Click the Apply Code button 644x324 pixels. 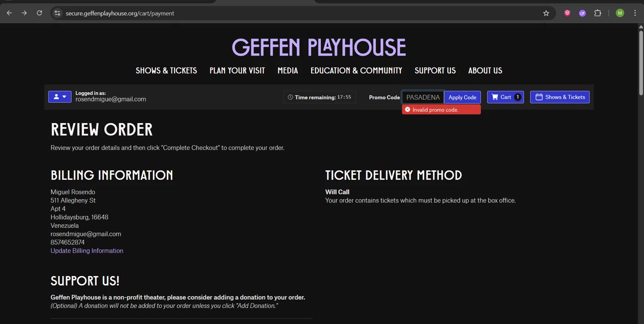click(x=462, y=97)
